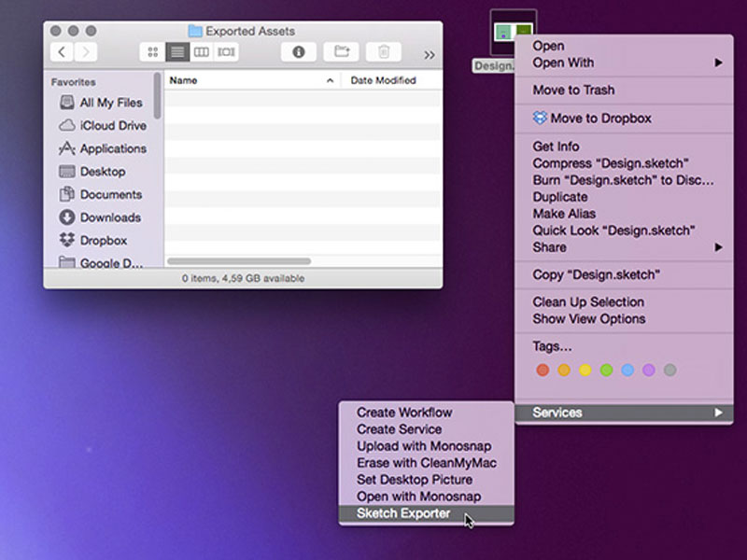This screenshot has height=560, width=747.
Task: Expand the Share submenu
Action: pos(624,247)
